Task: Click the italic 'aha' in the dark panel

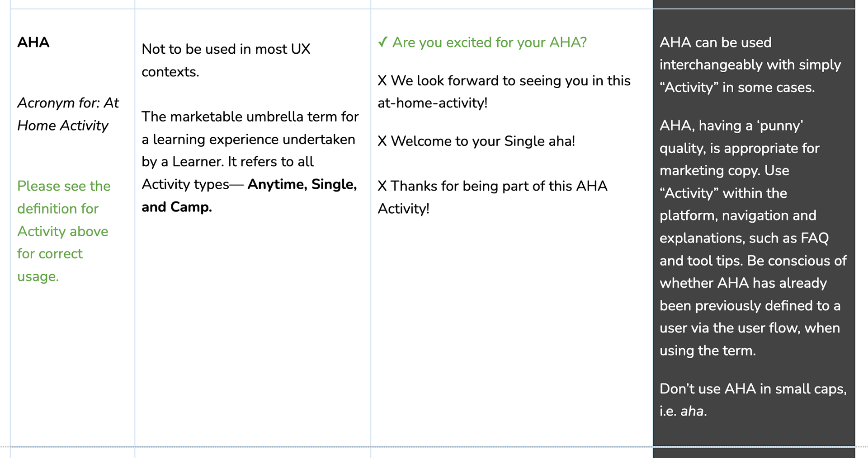Action: pos(692,411)
